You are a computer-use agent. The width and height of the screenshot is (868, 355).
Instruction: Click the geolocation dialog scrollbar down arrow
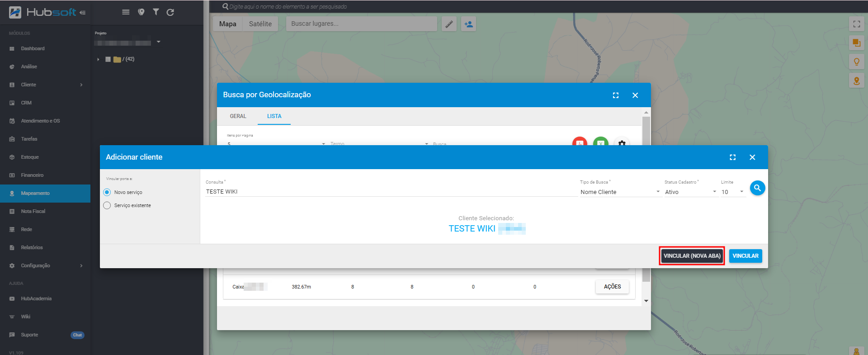click(646, 301)
